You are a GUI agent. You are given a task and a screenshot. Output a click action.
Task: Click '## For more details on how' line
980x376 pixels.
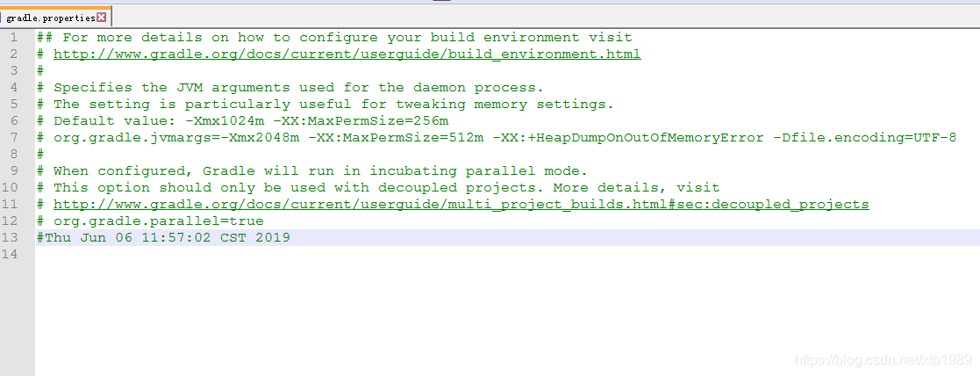tap(334, 38)
